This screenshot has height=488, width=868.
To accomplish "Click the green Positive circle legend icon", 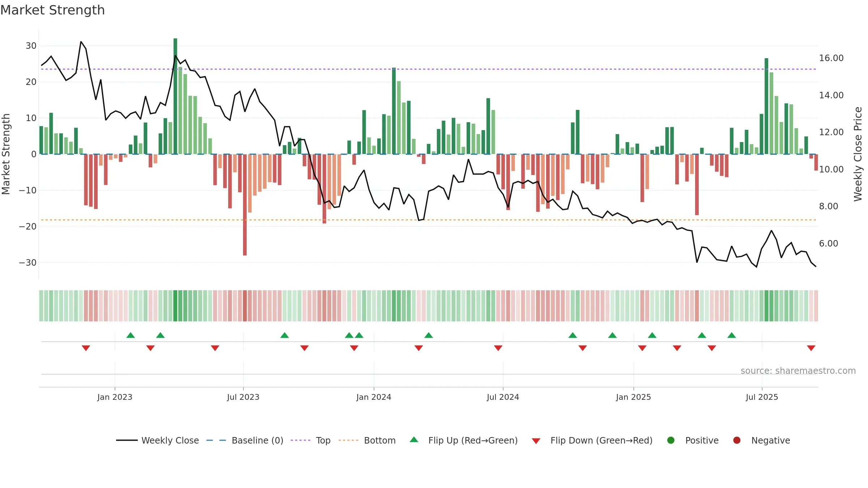I will pos(671,440).
